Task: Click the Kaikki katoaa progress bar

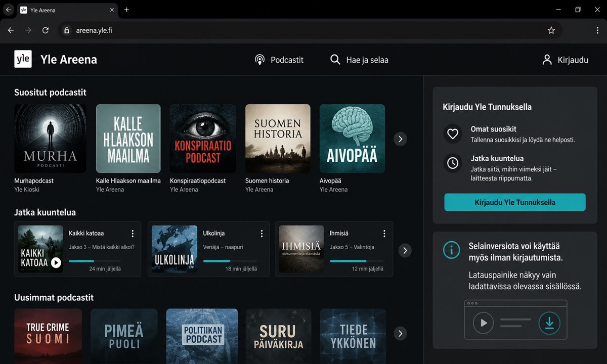Action: coord(95,261)
